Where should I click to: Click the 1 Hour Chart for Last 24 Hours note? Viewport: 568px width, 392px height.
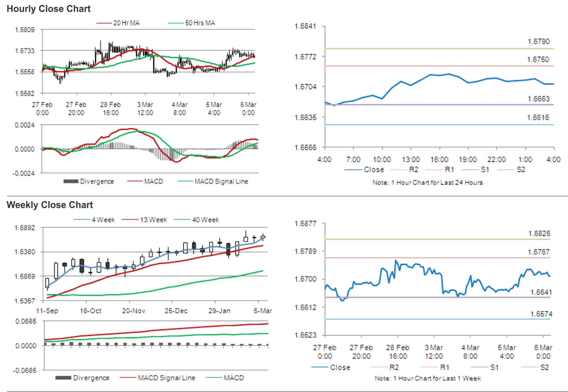click(x=428, y=182)
